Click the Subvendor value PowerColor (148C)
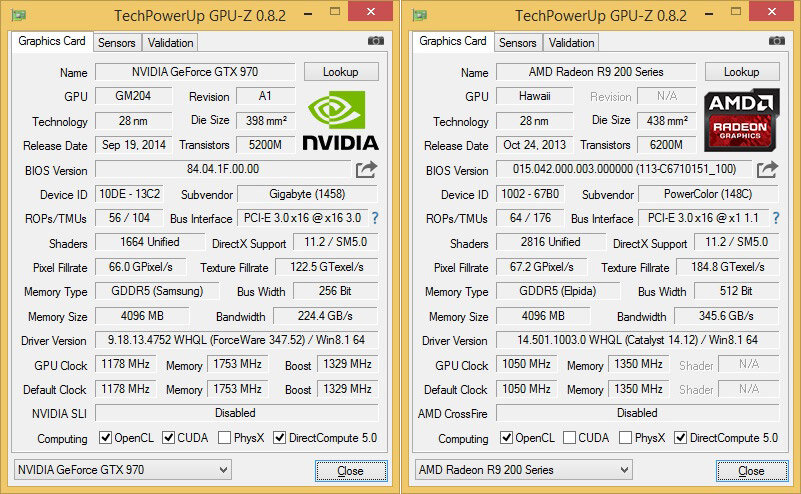This screenshot has height=494, width=801. coord(708,194)
